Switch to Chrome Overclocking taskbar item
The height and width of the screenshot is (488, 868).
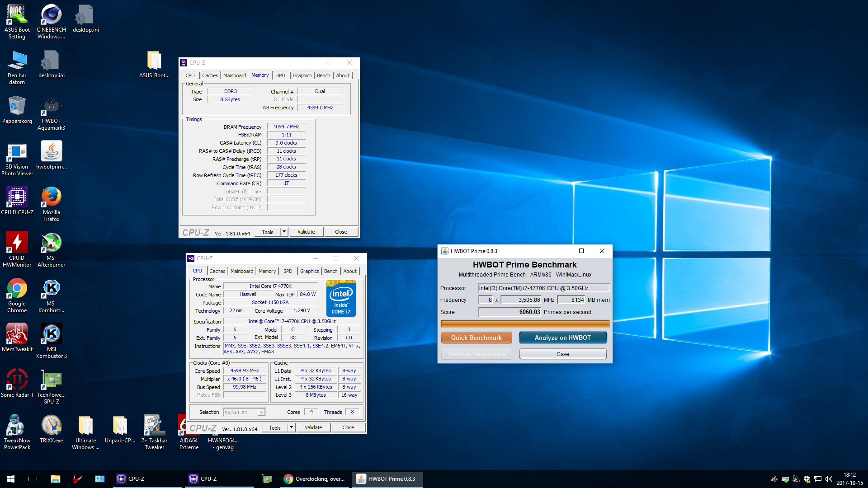(x=315, y=479)
